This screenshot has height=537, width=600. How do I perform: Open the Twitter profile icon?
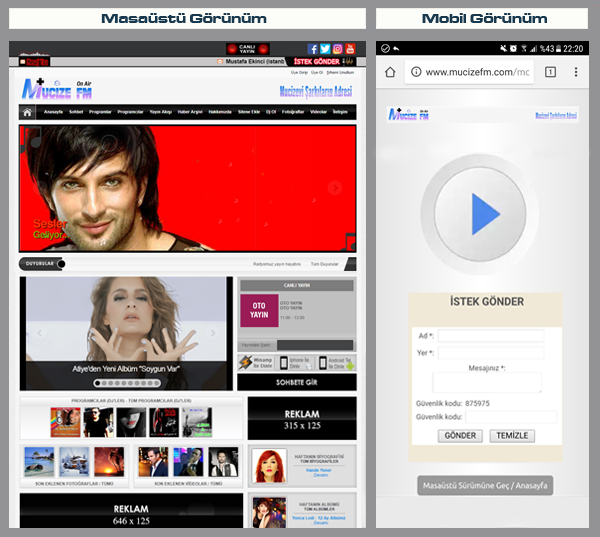coord(325,48)
